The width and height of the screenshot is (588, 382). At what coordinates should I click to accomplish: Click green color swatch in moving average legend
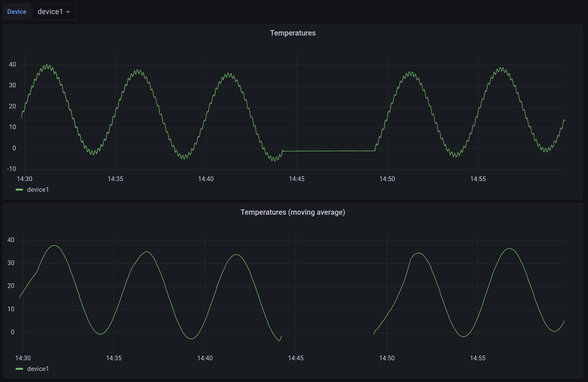coord(19,369)
